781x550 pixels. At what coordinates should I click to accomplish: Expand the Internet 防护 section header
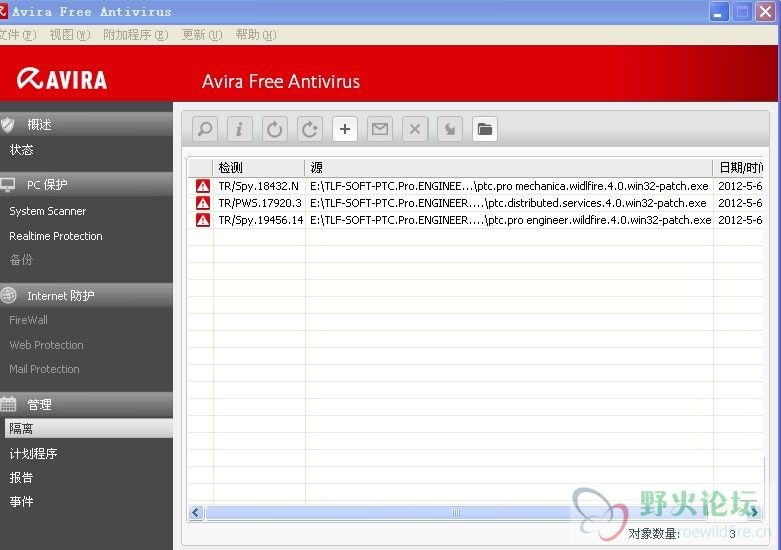86,295
